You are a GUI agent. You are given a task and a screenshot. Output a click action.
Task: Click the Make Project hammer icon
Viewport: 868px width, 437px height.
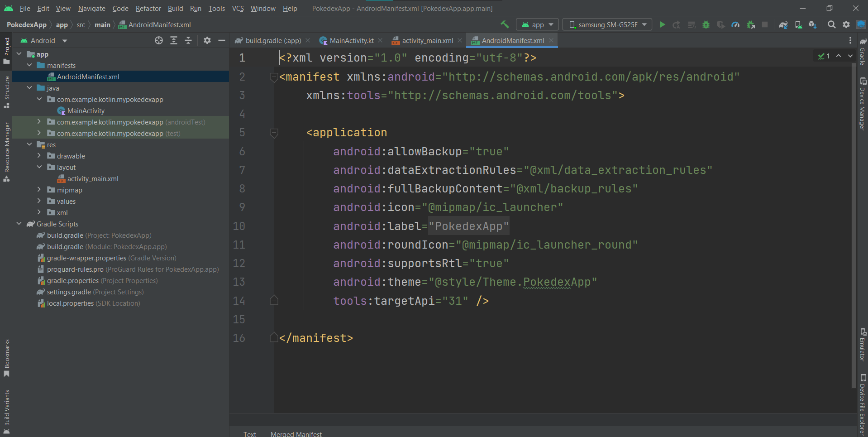(x=505, y=24)
